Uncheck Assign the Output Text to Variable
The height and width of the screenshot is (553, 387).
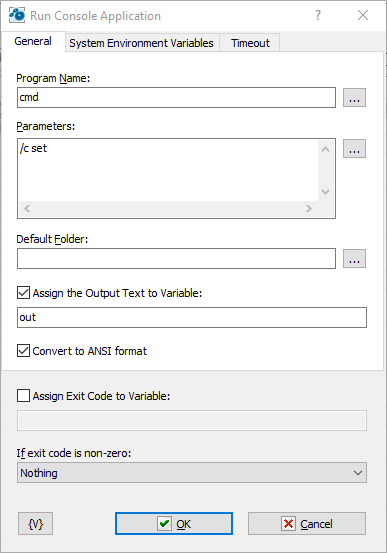23,293
